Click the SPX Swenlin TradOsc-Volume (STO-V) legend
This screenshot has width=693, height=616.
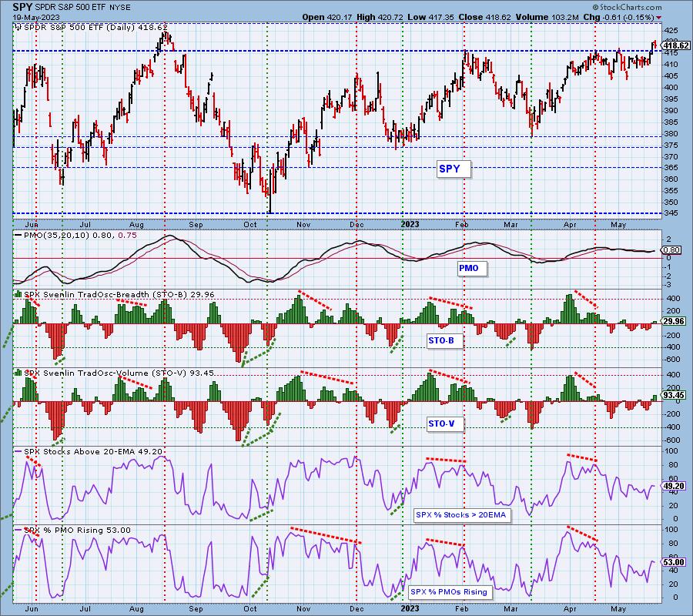[x=119, y=373]
